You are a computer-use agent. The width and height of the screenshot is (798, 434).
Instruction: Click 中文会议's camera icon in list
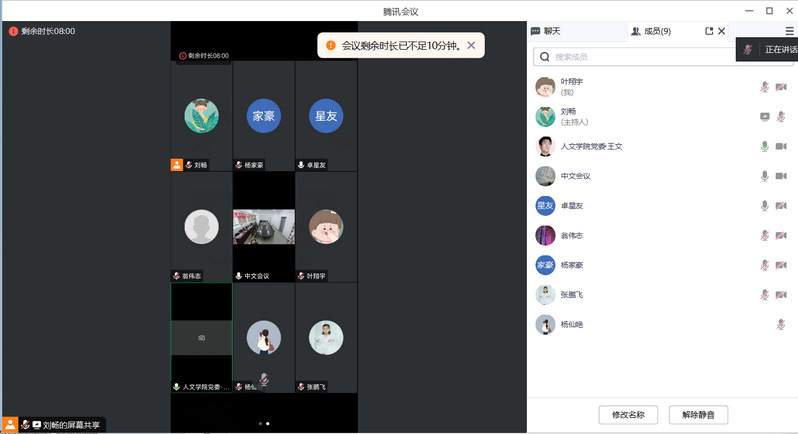(x=781, y=176)
